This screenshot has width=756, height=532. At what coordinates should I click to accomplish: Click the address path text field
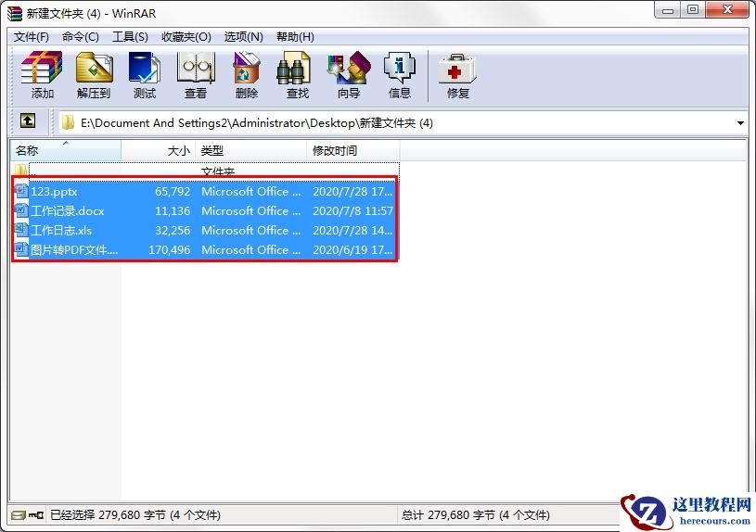pos(403,123)
